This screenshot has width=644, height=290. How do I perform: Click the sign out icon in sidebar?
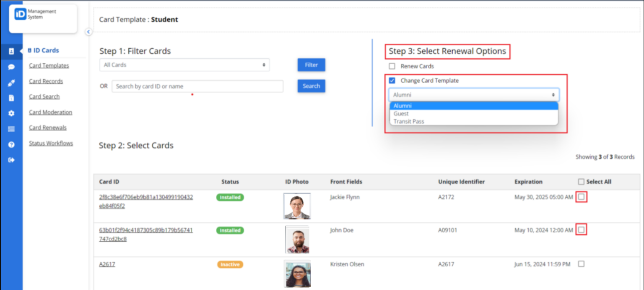(11, 159)
